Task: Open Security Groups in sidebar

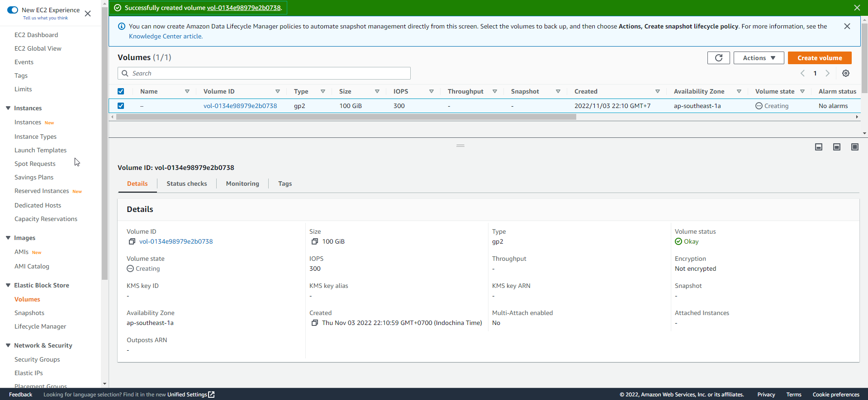Action: 37,359
